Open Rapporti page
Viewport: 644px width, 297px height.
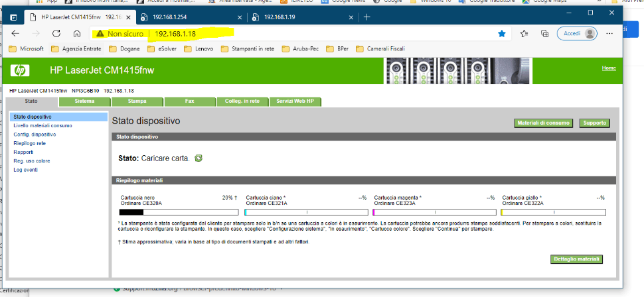(x=23, y=152)
